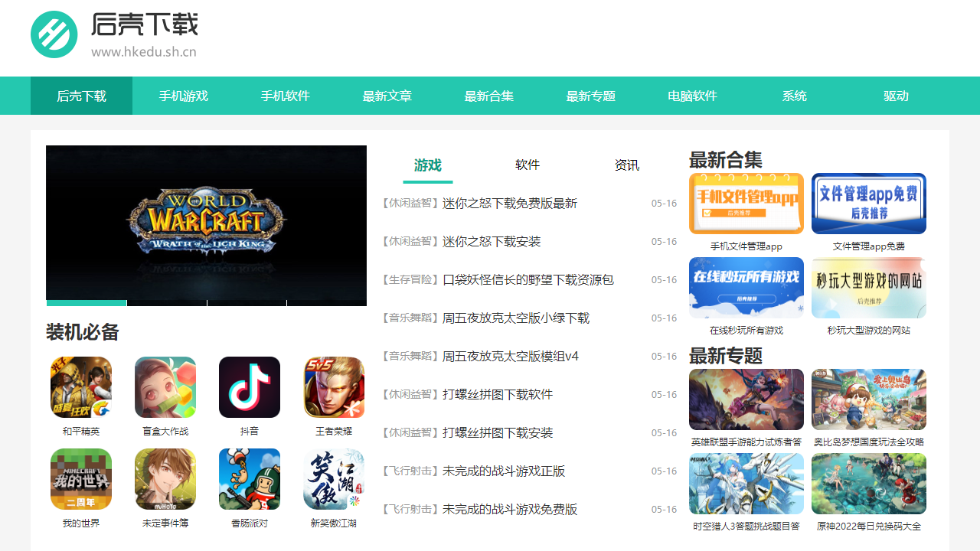Click the 【生存冒险】 category tag

pyautogui.click(x=410, y=280)
